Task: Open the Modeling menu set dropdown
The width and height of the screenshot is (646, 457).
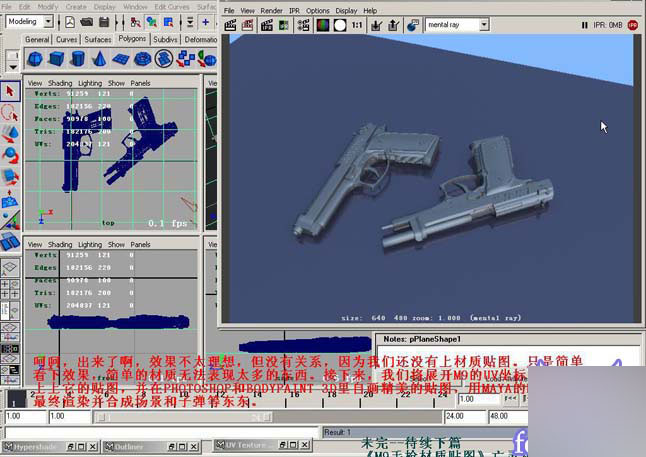Action: 49,21
